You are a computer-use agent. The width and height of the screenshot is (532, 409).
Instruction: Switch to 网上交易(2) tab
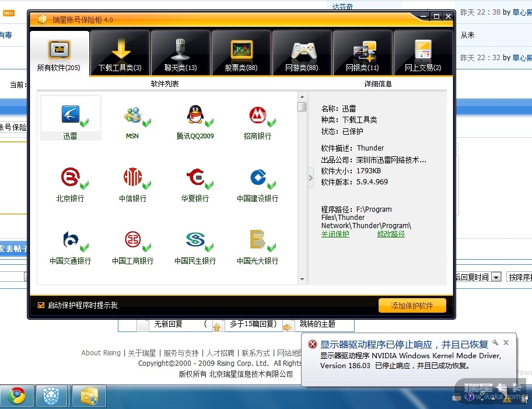point(423,53)
